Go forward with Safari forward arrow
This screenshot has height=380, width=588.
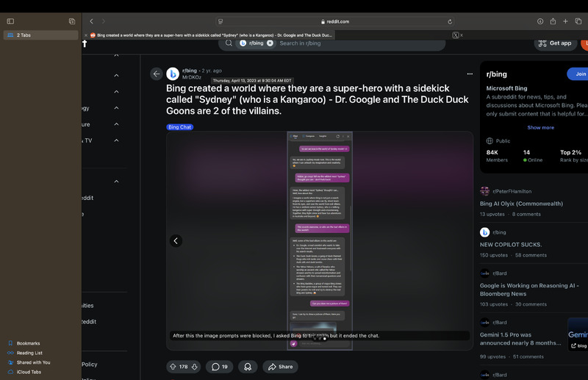pos(104,21)
